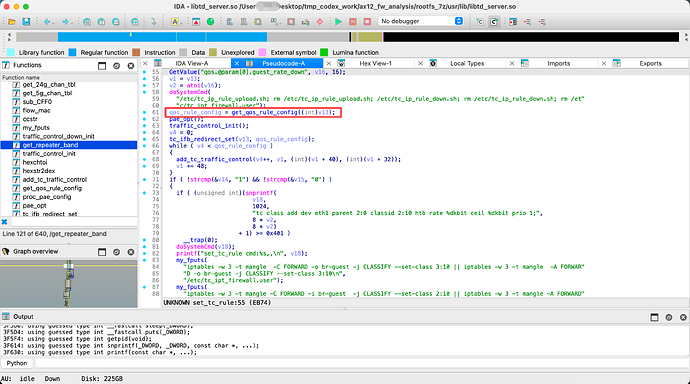Select flow_mac function
The width and height of the screenshot is (690, 384).
[x=37, y=110]
